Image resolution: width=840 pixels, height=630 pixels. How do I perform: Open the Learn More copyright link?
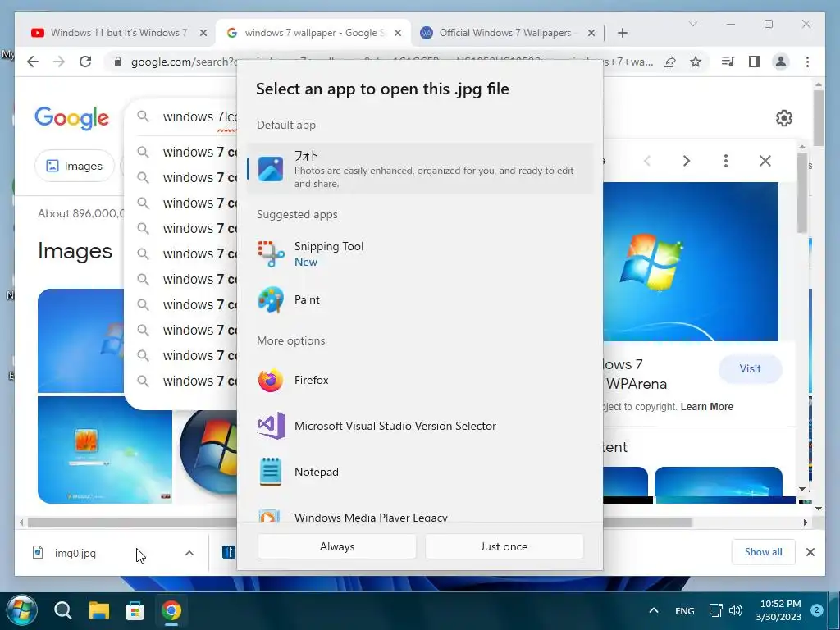point(706,407)
